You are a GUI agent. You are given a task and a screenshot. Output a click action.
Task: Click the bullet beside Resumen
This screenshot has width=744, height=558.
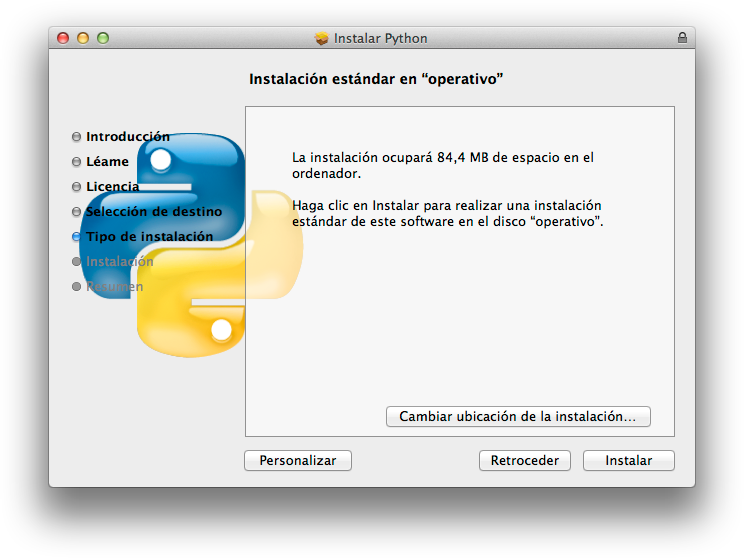coord(76,287)
